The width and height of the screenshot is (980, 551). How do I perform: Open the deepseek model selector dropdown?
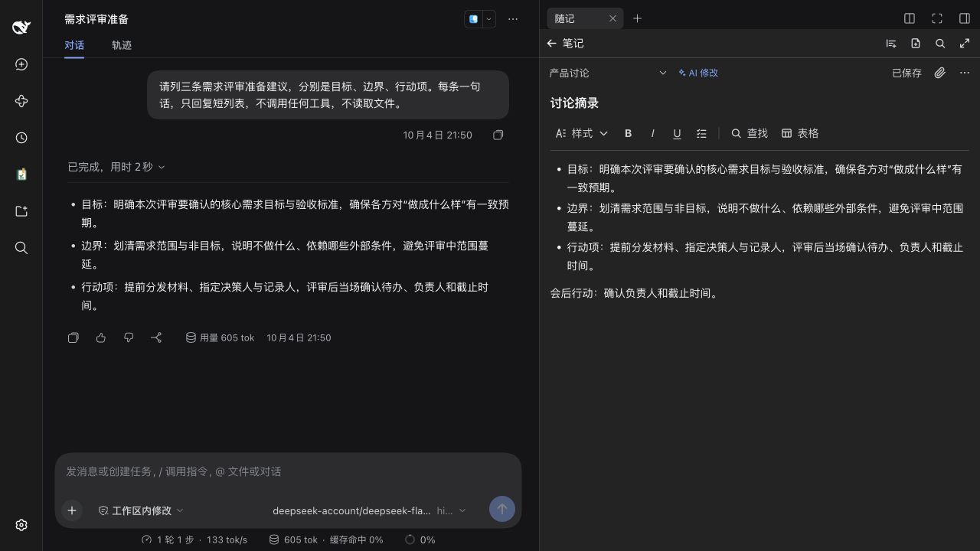tap(369, 510)
